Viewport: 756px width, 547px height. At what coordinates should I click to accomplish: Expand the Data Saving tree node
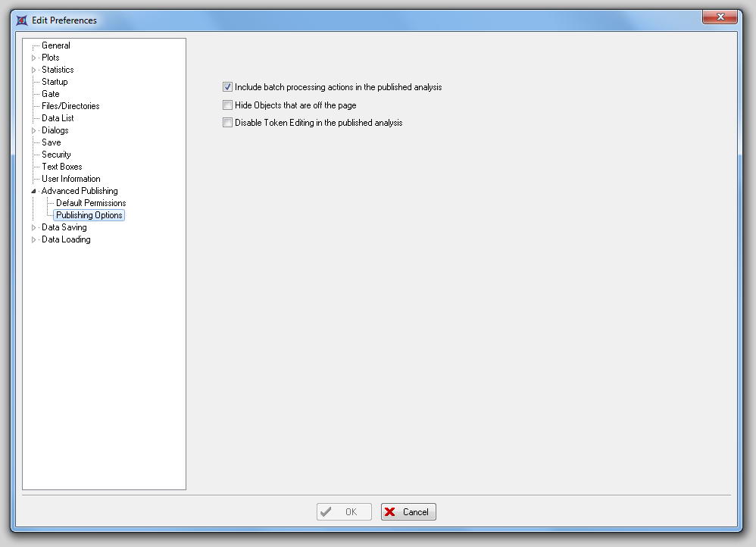click(34, 228)
